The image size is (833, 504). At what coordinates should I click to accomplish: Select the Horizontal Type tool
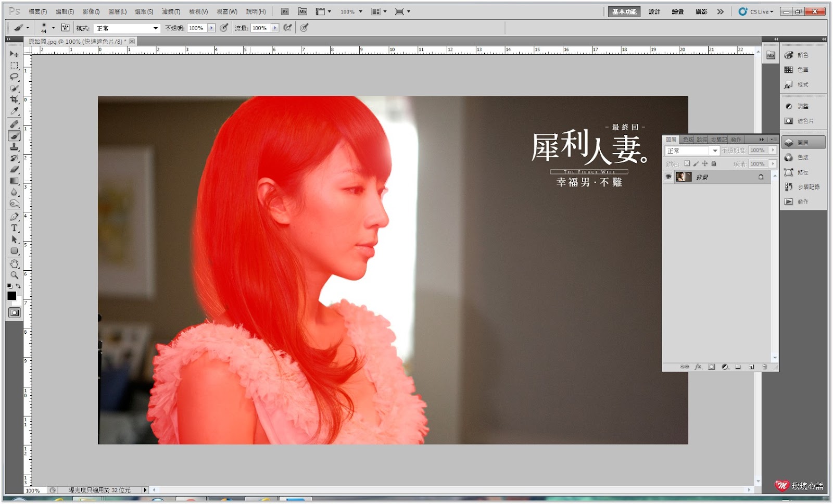coord(14,228)
